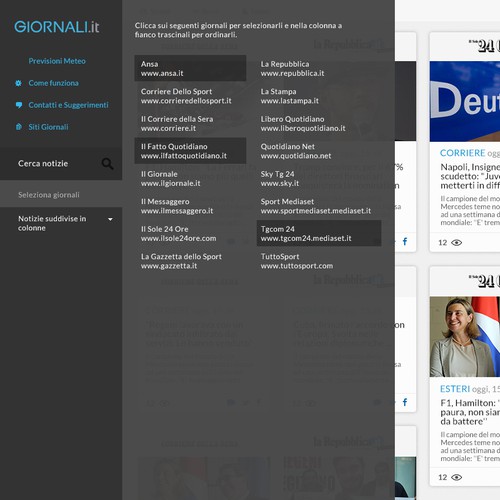Click the magnifying glass search icon

(x=107, y=164)
